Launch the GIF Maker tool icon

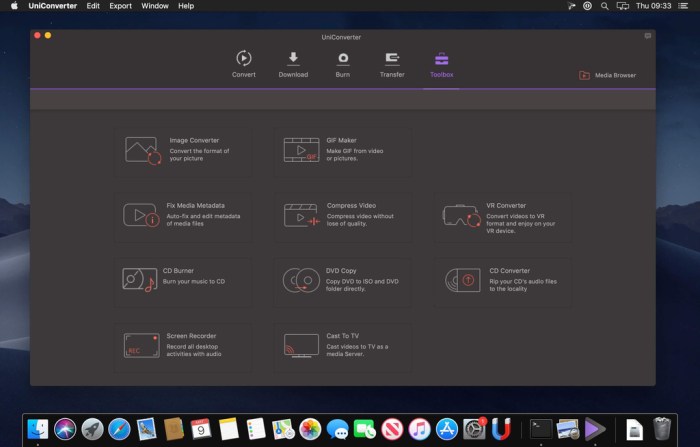point(301,150)
